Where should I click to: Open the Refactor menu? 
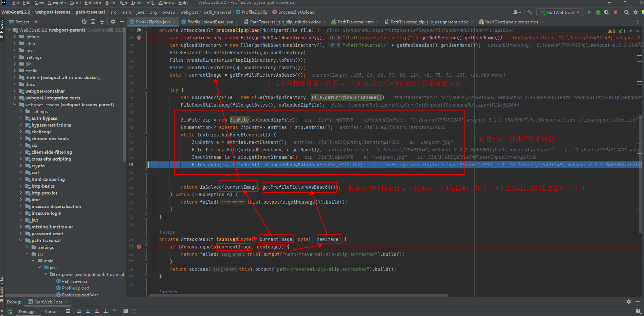tap(93, 3)
